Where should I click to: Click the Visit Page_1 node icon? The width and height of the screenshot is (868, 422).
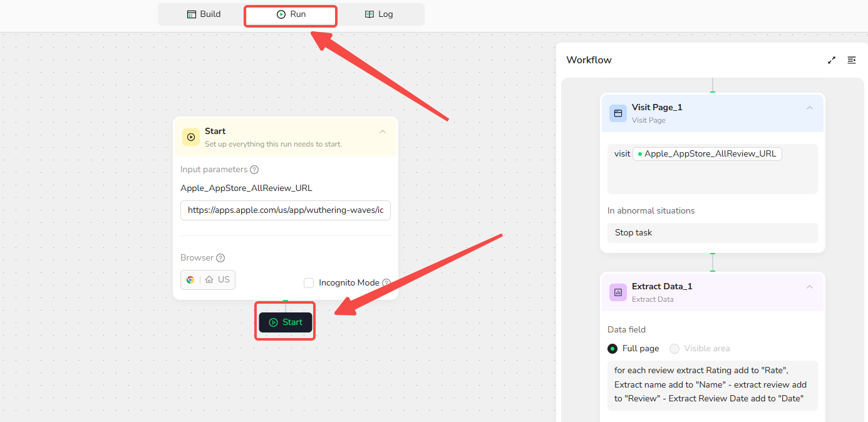point(618,113)
